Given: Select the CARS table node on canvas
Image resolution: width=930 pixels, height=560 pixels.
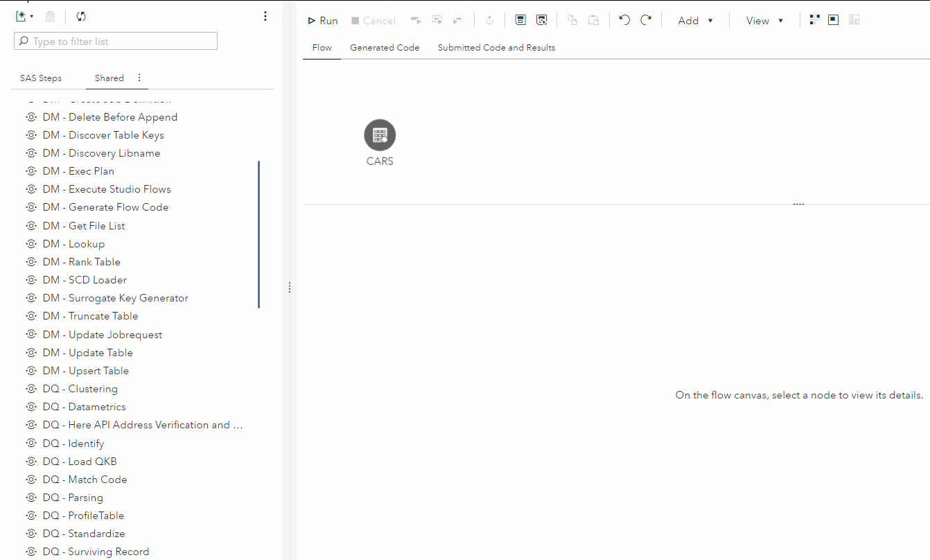Looking at the screenshot, I should (x=380, y=135).
